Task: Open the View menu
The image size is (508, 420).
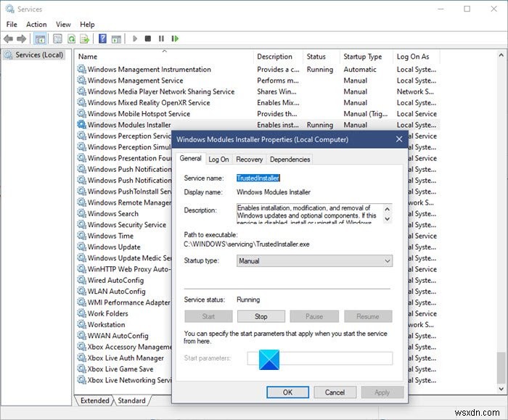Action: tap(63, 24)
